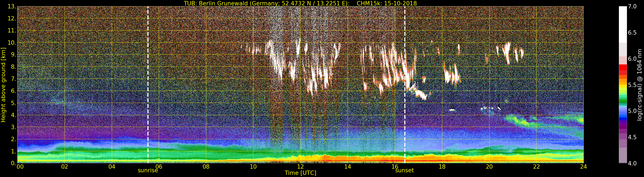Click the white dashed sunrise line
This screenshot has height=177, width=644.
148,85
